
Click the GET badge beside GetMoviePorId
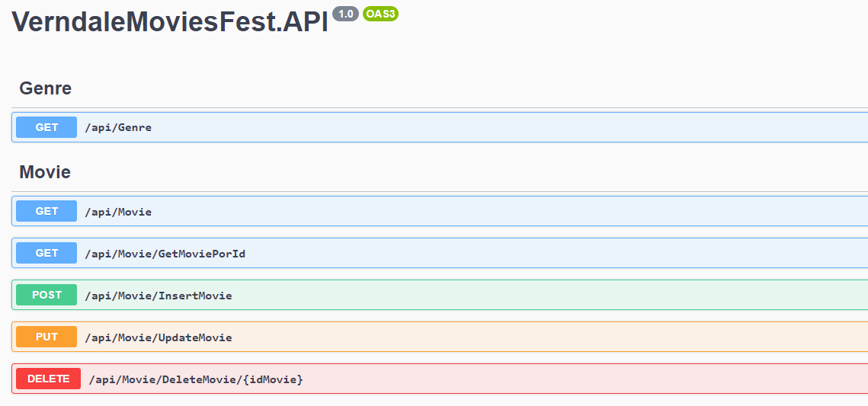coord(46,253)
